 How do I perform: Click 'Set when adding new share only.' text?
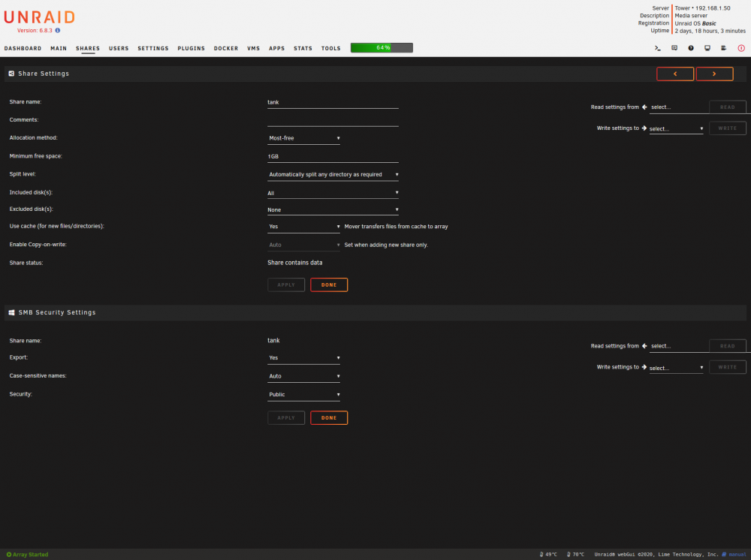pos(386,245)
